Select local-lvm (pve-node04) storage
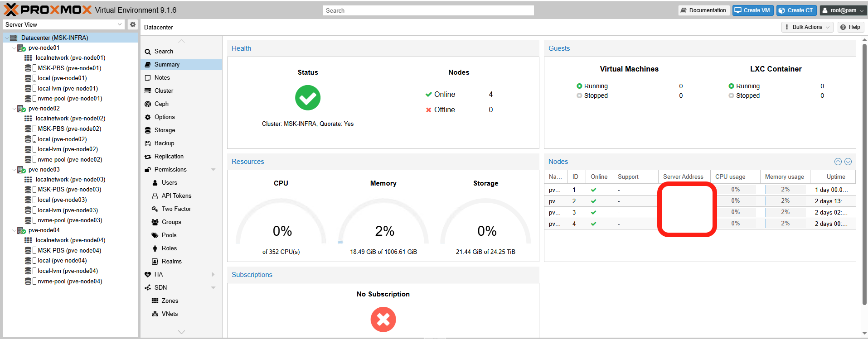The width and height of the screenshot is (868, 339). [x=68, y=271]
